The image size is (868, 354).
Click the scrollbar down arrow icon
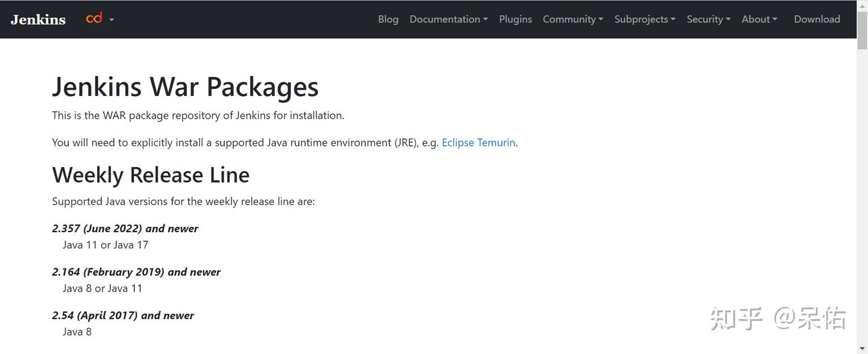[x=862, y=349]
